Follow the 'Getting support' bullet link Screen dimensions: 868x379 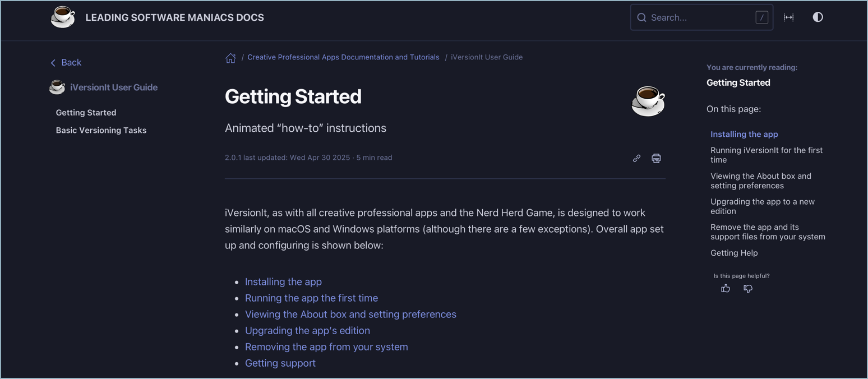[x=280, y=363]
